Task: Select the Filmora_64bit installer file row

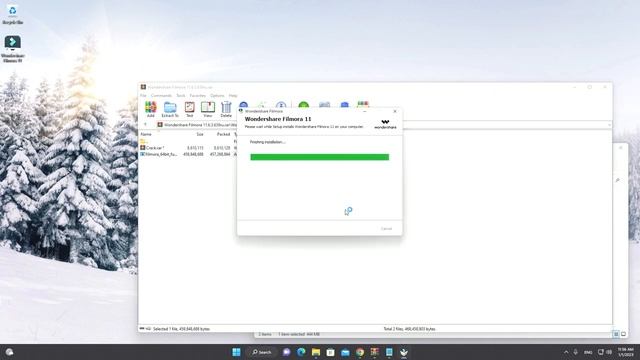Action: pyautogui.click(x=188, y=154)
